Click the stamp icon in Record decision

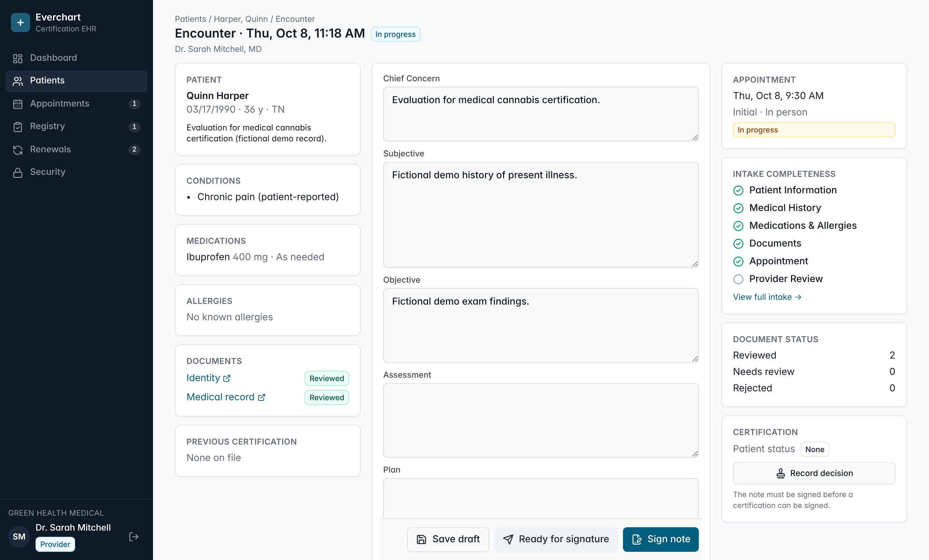pyautogui.click(x=780, y=473)
